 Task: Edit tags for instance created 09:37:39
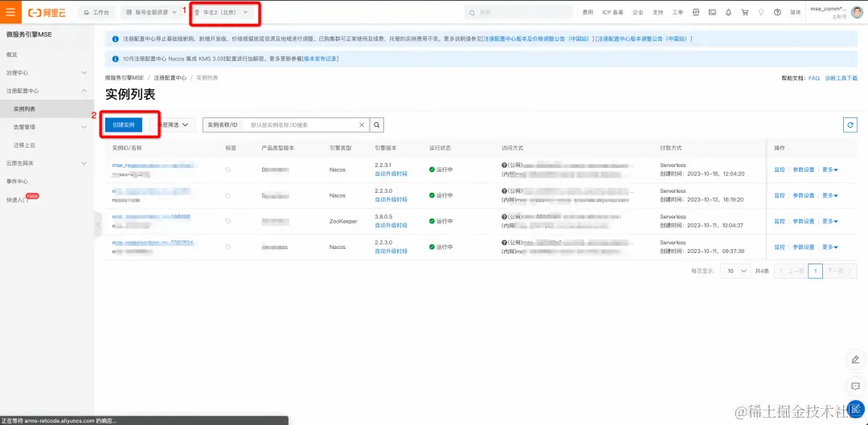tap(228, 247)
